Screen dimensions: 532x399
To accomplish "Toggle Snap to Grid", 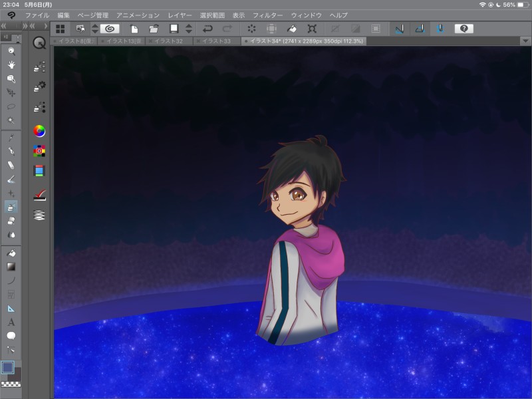I will tap(440, 29).
